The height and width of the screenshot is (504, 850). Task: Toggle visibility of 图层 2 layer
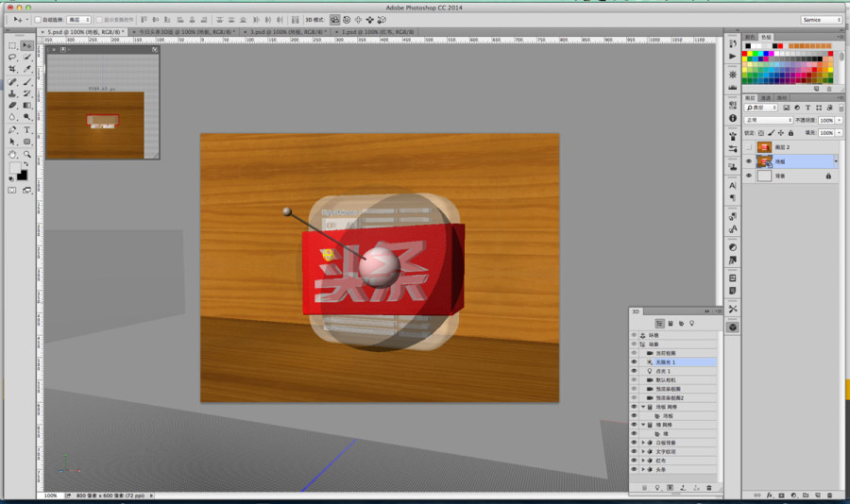point(749,147)
